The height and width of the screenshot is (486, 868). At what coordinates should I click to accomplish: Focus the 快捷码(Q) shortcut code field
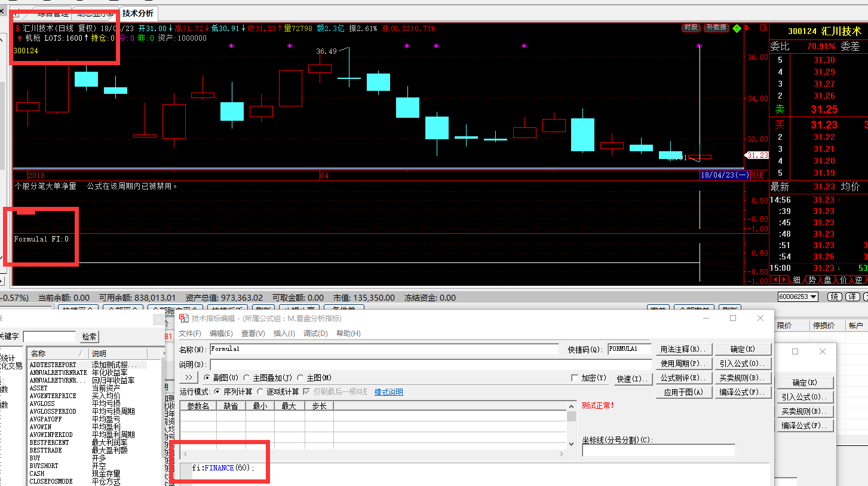coord(630,349)
